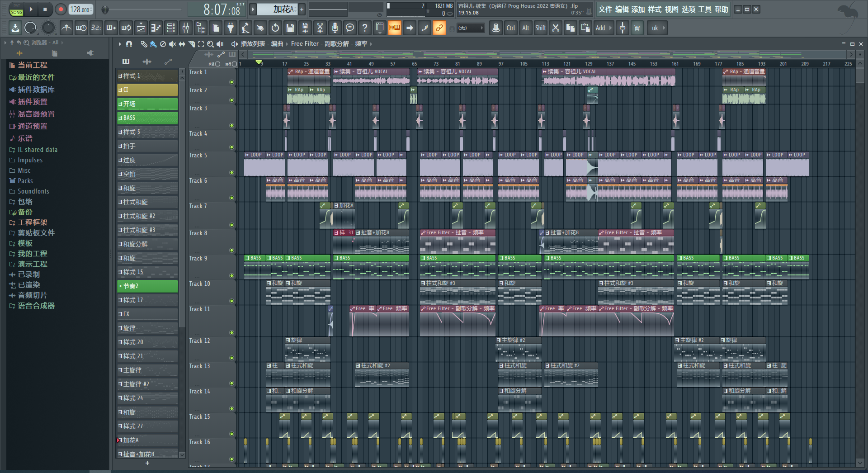
Task: Click the scissors cut icon beside the Shift button
Action: (556, 28)
